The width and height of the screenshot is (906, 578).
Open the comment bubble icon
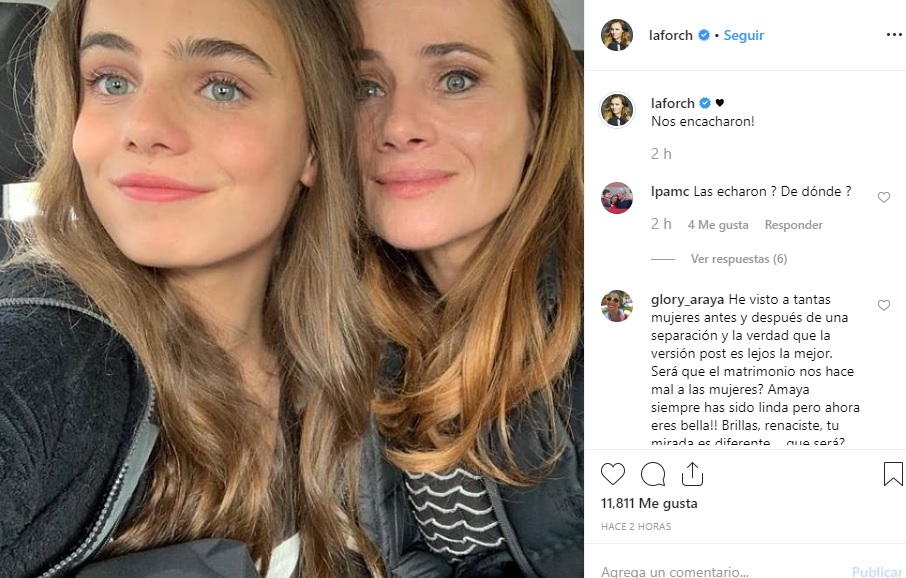coord(653,473)
